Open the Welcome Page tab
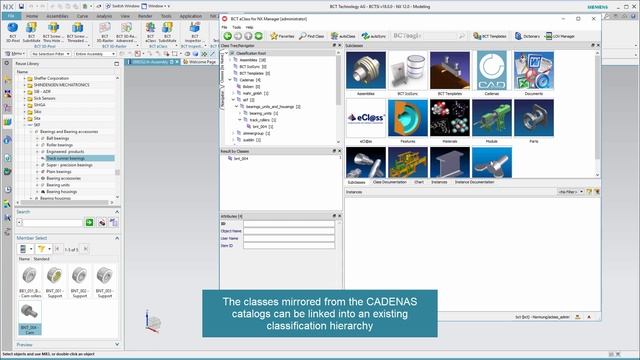The width and height of the screenshot is (640, 360). (x=200, y=62)
